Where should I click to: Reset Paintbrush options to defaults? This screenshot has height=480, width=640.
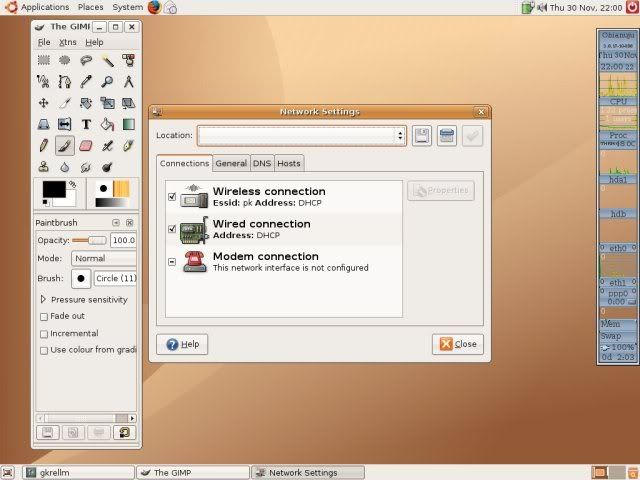coord(124,432)
